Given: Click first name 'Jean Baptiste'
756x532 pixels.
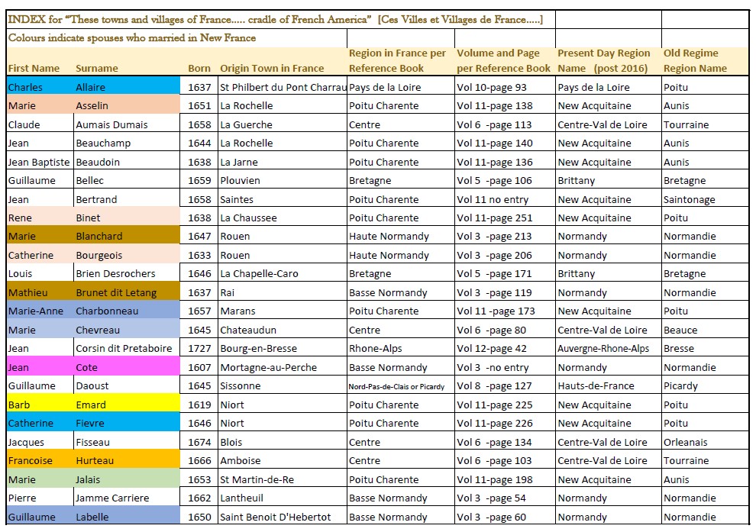Looking at the screenshot, I should point(39,162).
